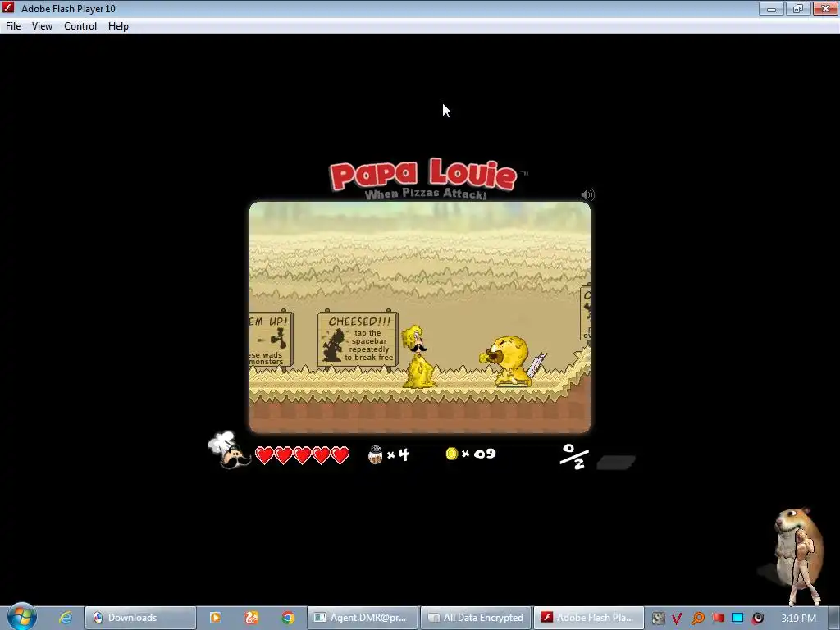Image resolution: width=840 pixels, height=630 pixels.
Task: Open the Control menu
Action: click(80, 26)
